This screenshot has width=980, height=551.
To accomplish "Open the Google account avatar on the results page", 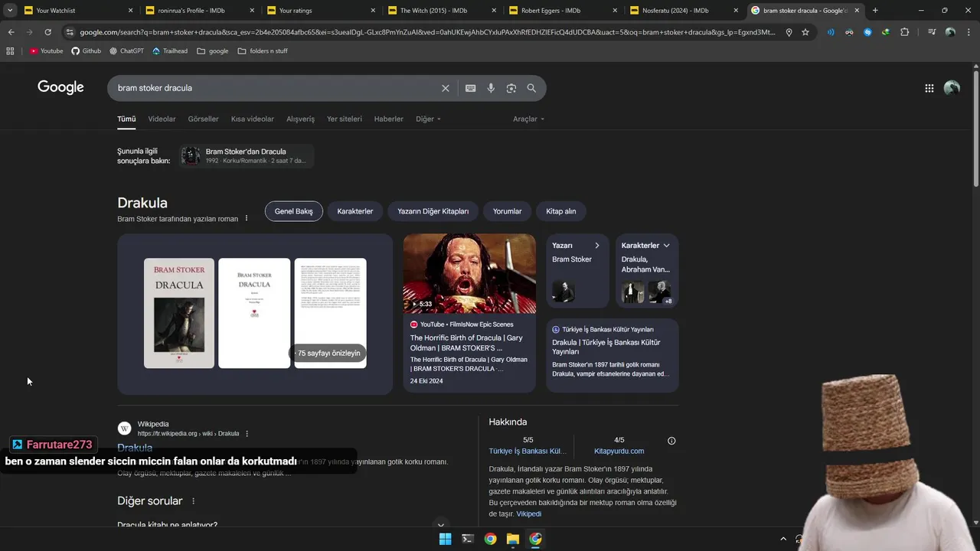I will pyautogui.click(x=952, y=88).
